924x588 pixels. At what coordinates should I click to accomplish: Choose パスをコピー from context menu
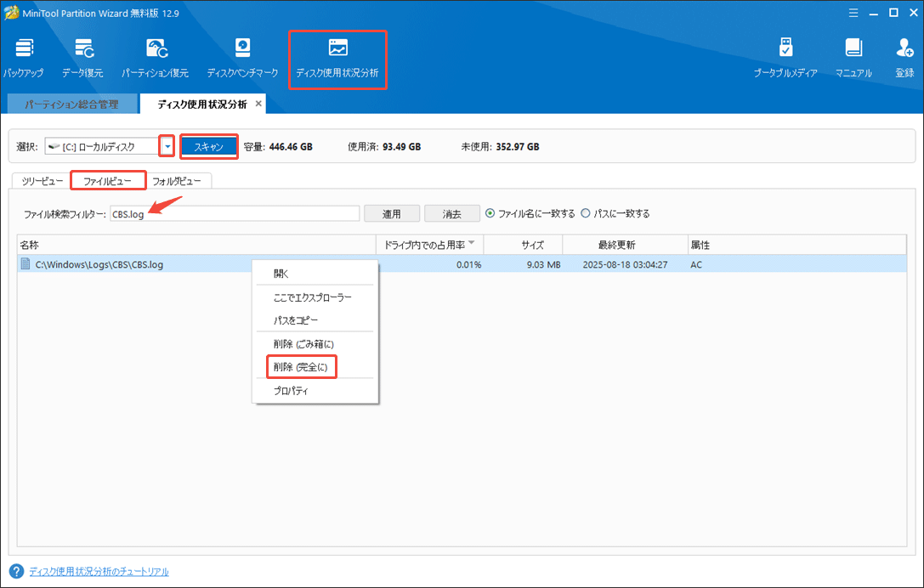click(x=315, y=320)
